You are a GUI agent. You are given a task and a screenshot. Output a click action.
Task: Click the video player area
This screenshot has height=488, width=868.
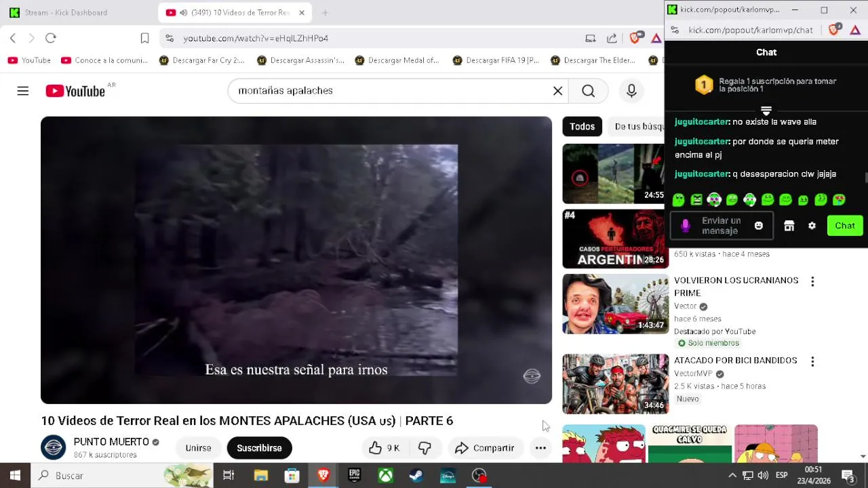pyautogui.click(x=296, y=260)
